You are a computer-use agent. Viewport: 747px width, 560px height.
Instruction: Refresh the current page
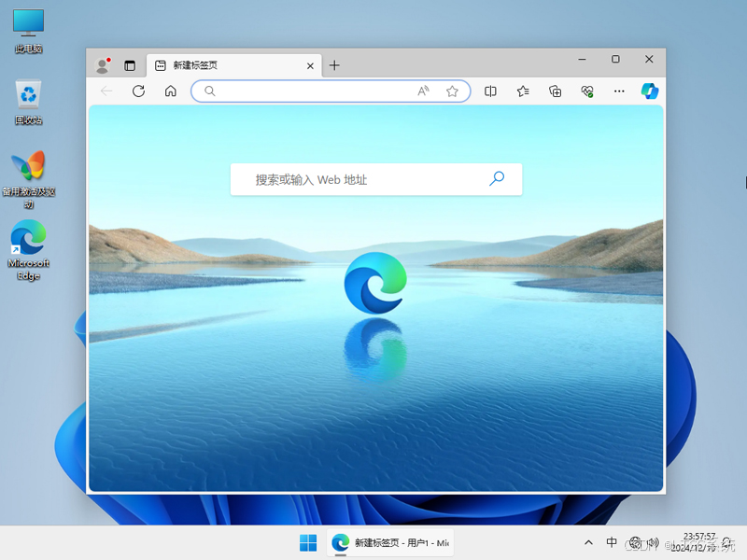click(x=138, y=91)
